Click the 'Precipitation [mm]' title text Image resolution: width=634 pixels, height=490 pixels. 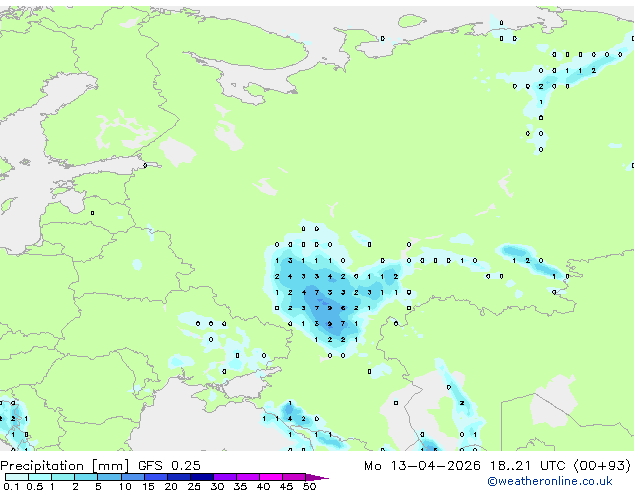click(x=65, y=466)
